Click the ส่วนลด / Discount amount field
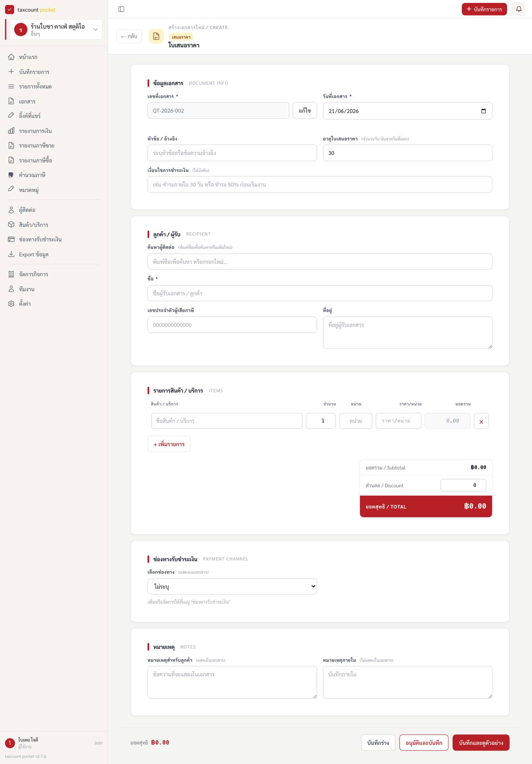 (x=463, y=485)
